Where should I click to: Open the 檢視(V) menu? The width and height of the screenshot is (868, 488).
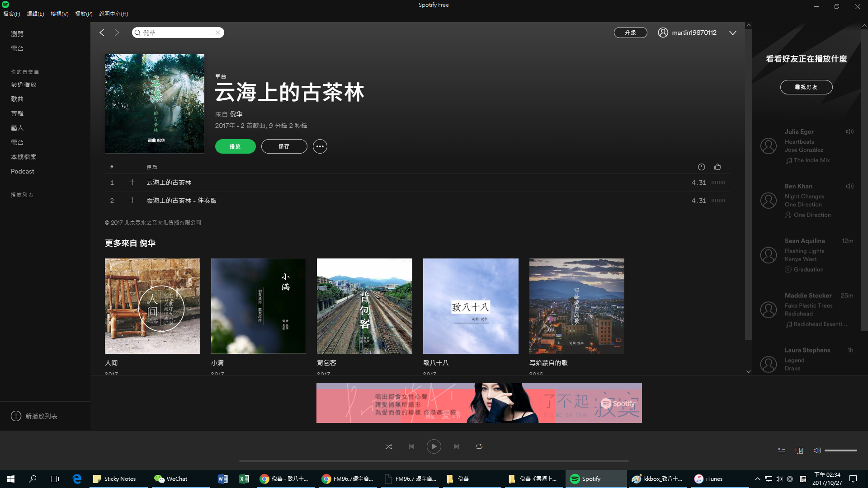[x=60, y=14]
